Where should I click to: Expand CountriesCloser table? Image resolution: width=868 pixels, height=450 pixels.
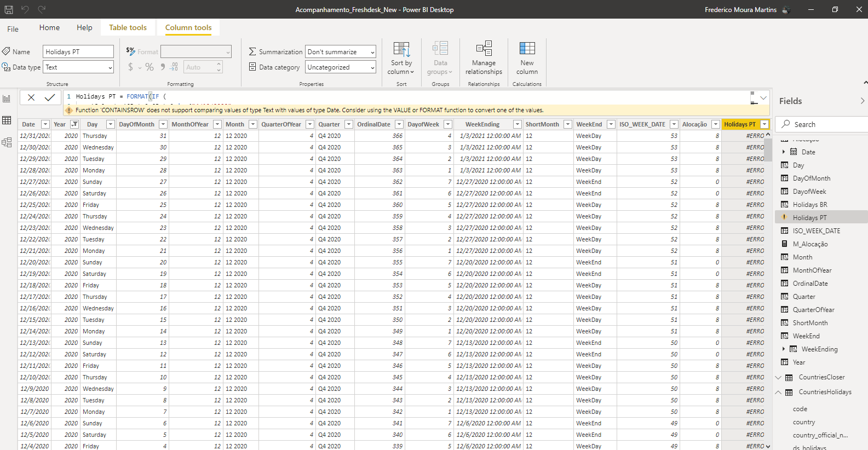point(778,377)
